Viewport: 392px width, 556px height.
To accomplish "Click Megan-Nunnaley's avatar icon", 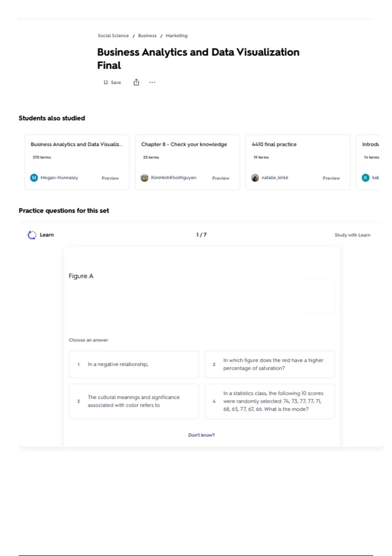I will pos(34,178).
